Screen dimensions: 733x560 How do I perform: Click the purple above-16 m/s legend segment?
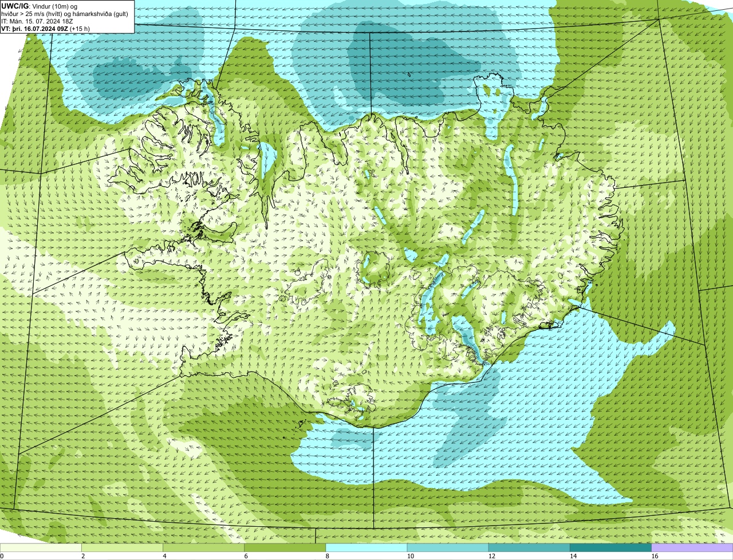pyautogui.click(x=692, y=548)
